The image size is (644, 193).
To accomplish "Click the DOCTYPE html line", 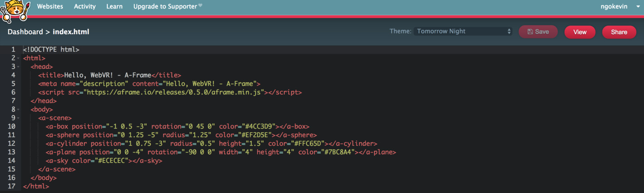I will [x=51, y=49].
